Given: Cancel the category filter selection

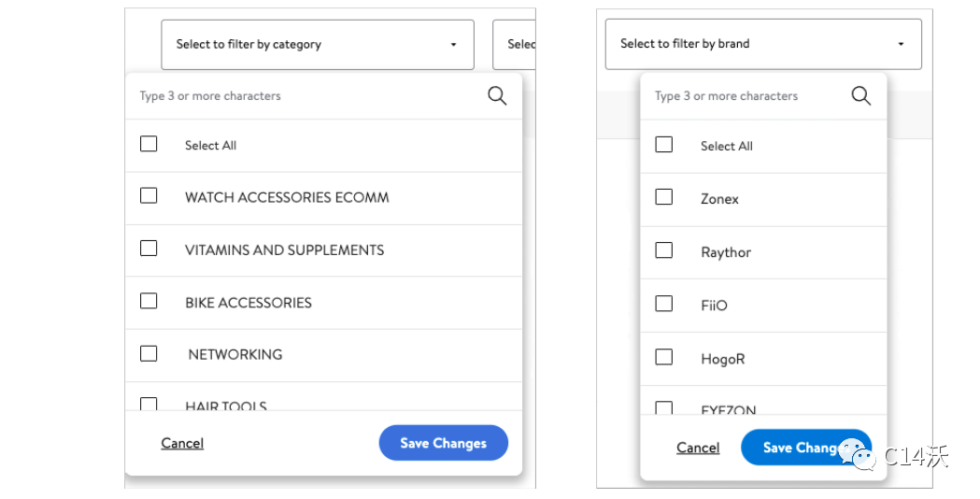Looking at the screenshot, I should coord(182,443).
